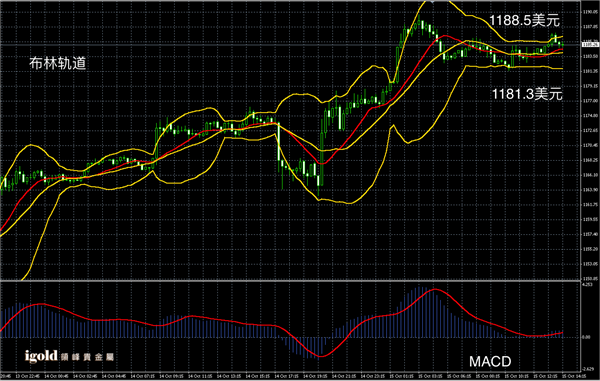Image resolution: width=600 pixels, height=381 pixels.
Task: Click the 布林轨道 annotation text
Action: click(x=58, y=64)
